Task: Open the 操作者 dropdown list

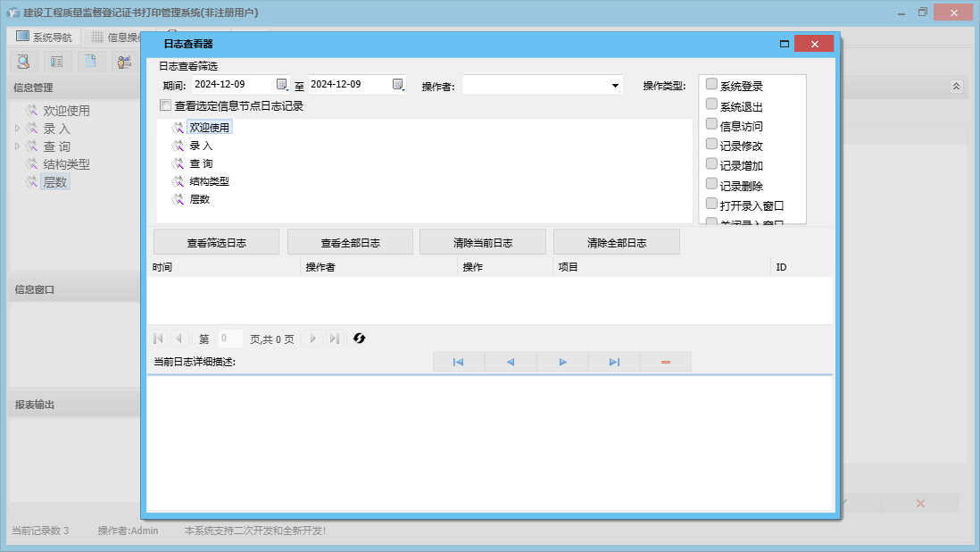Action: [615, 85]
